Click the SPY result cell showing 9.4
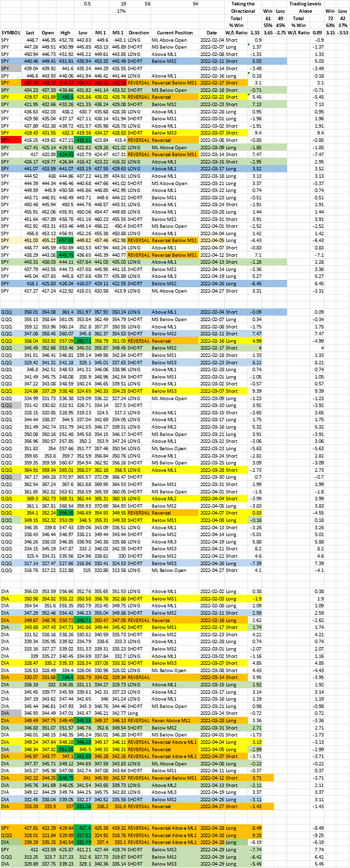Screen dimensions: 350x868 click(256, 133)
